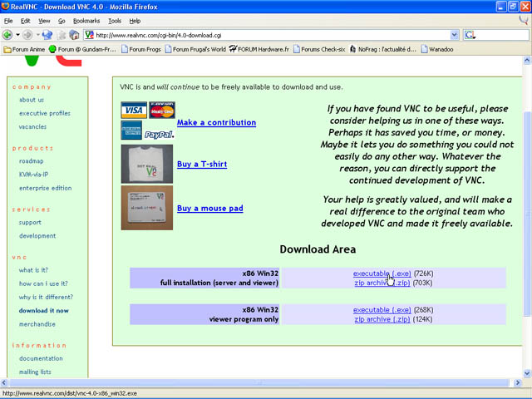532x399 pixels.
Task: Open the documentation sidebar link
Action: coord(41,358)
